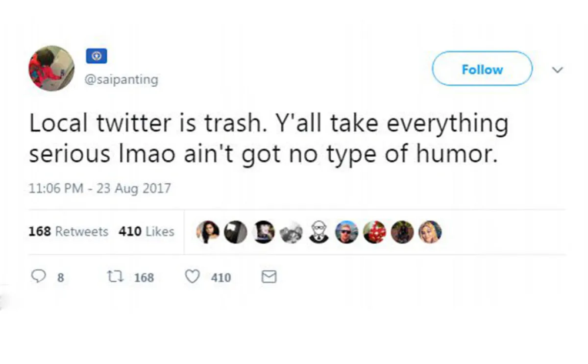Open the last blonde-haired liker avatar

430,232
